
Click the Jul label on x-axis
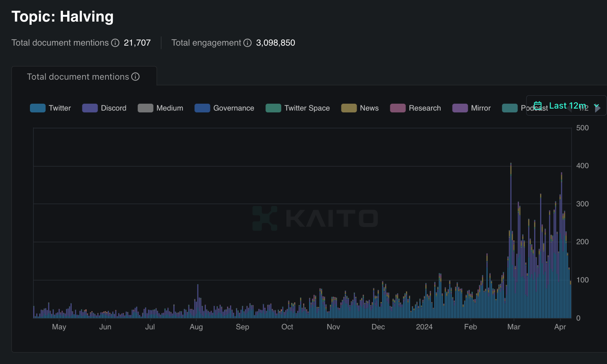(150, 327)
